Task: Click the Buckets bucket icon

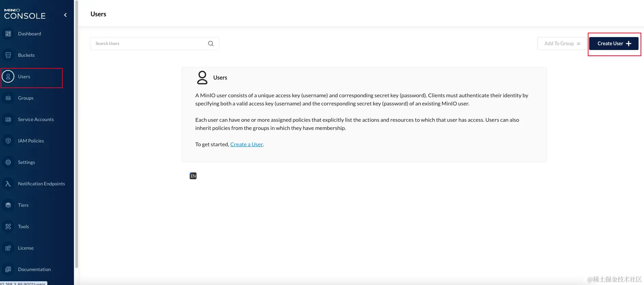Action: click(8, 55)
